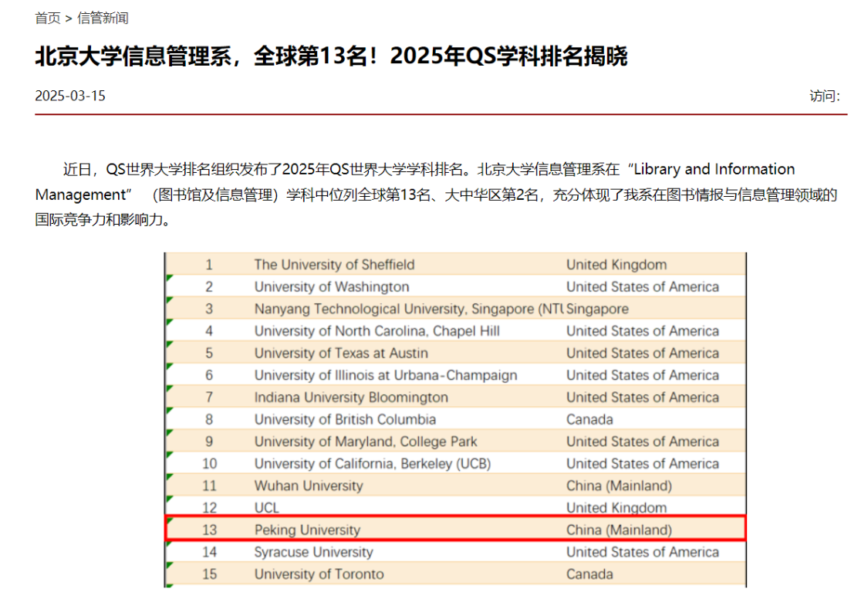This screenshot has width=868, height=599.
Task: Click the Syracuse University cell
Action: tap(314, 553)
